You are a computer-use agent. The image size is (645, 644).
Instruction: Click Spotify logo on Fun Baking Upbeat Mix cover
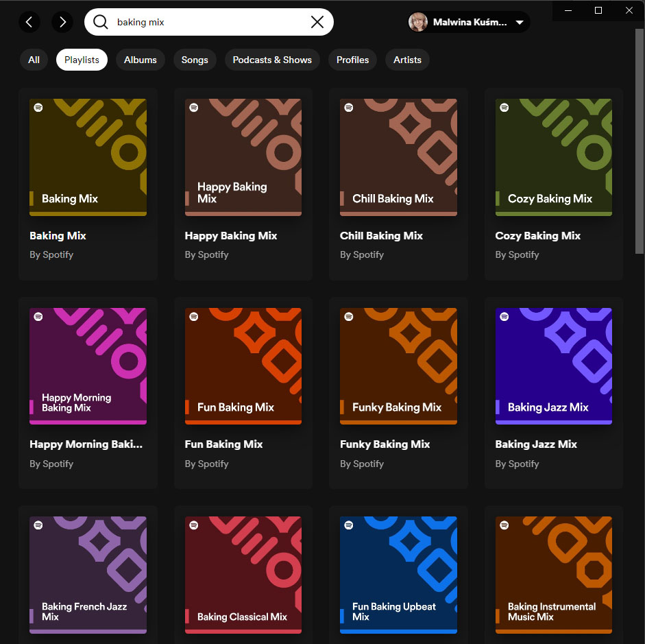click(349, 525)
